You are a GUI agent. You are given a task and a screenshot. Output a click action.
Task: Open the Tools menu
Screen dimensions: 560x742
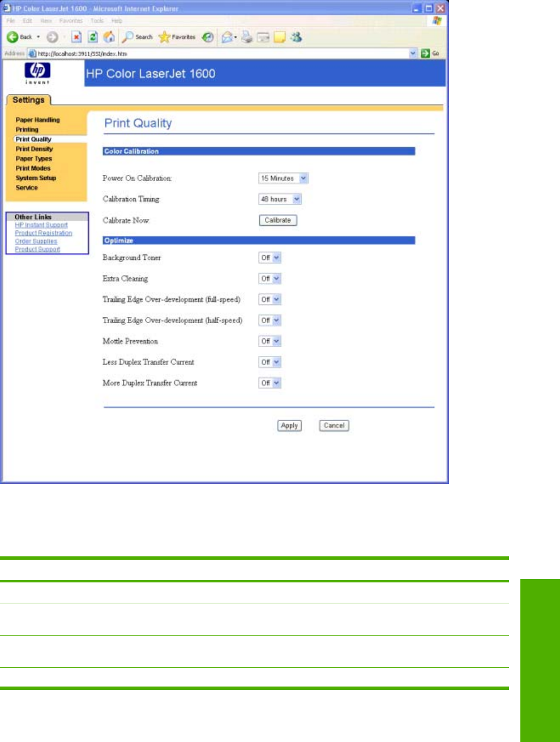tap(97, 20)
